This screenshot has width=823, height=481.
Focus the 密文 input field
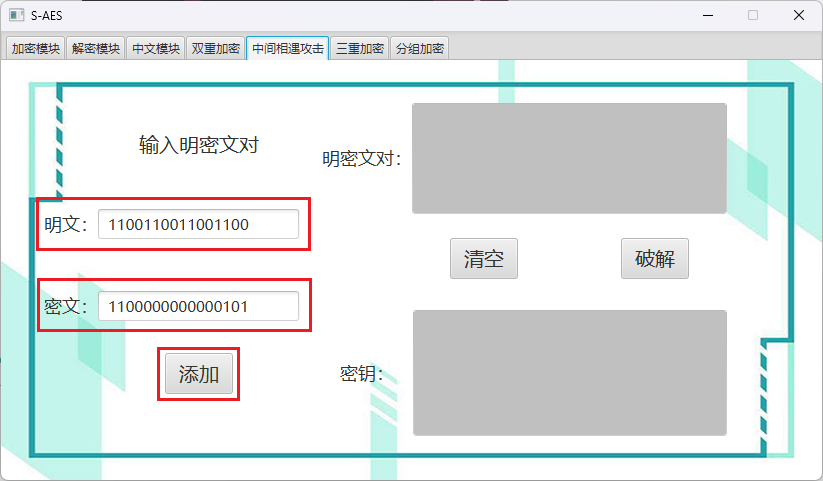coord(198,306)
